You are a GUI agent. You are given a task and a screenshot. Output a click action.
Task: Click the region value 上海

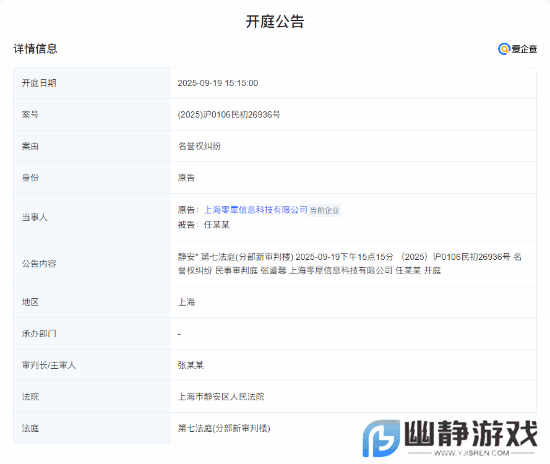tap(186, 302)
